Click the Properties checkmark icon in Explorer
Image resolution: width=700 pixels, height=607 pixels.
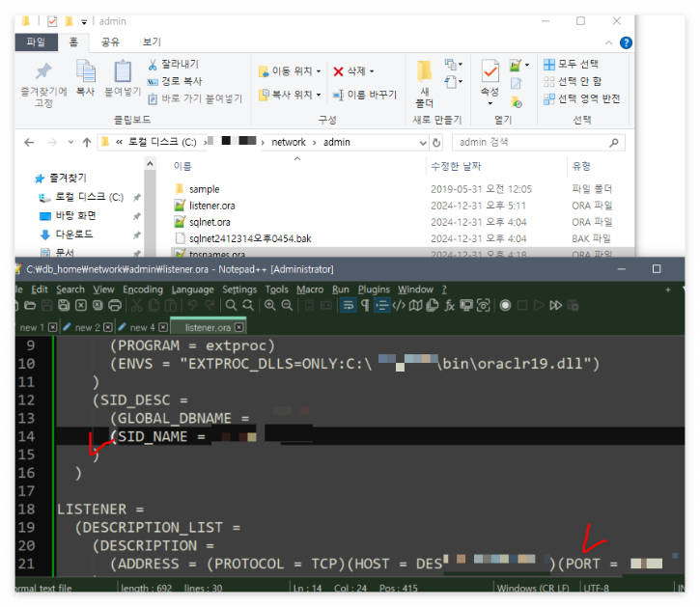[490, 71]
